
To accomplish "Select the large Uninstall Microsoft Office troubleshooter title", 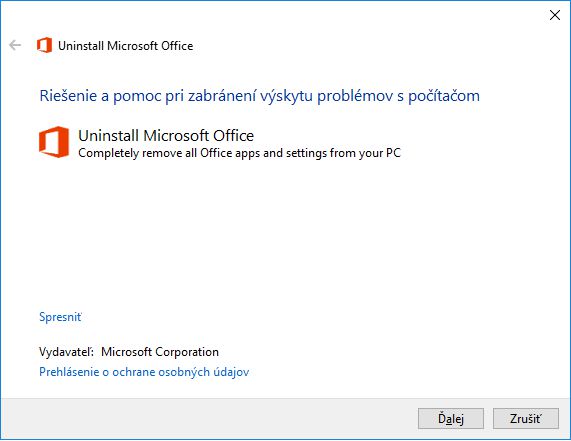I will (166, 135).
